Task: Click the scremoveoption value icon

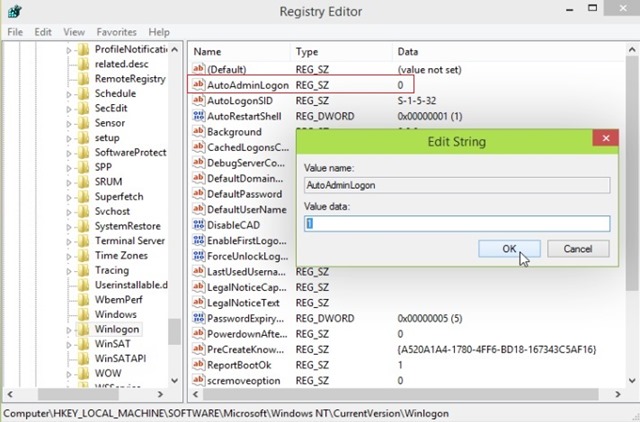Action: pos(198,380)
